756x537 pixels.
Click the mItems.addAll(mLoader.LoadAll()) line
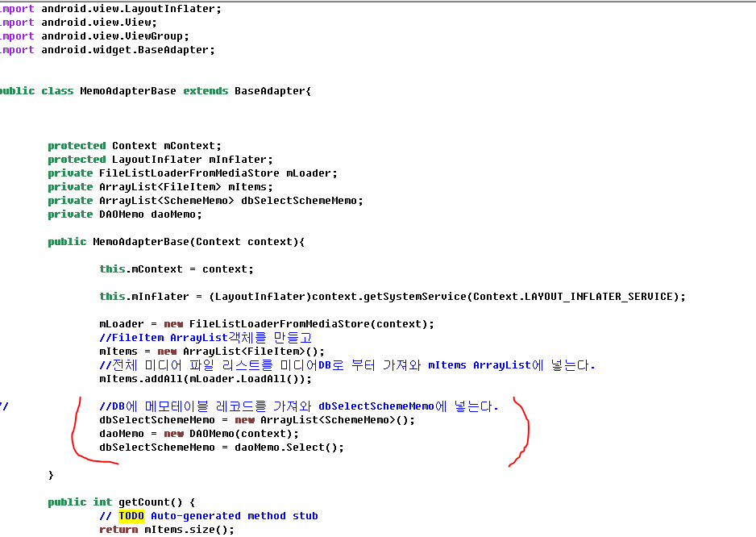tap(206, 379)
